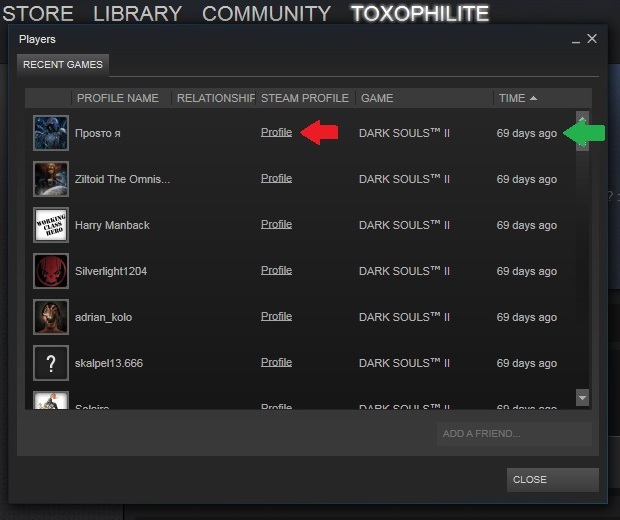Click avatar of Просто я
Viewport: 620px width, 520px height.
click(x=51, y=133)
